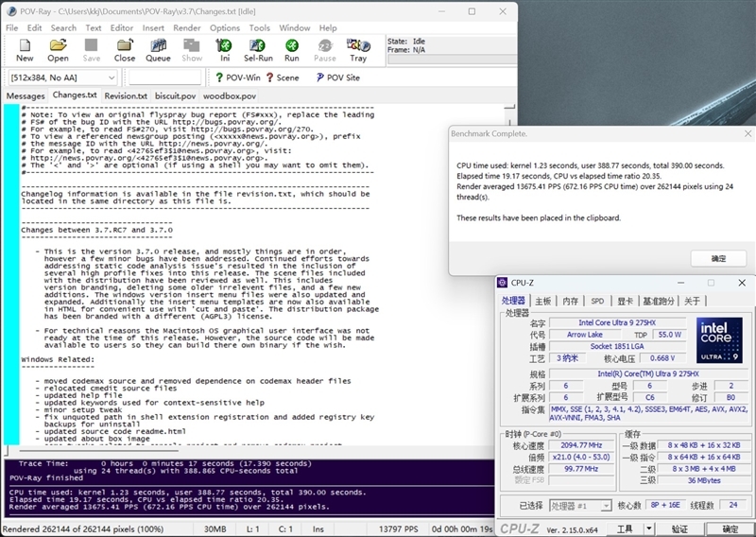Click the CPU-Z 验证 button

[679, 528]
